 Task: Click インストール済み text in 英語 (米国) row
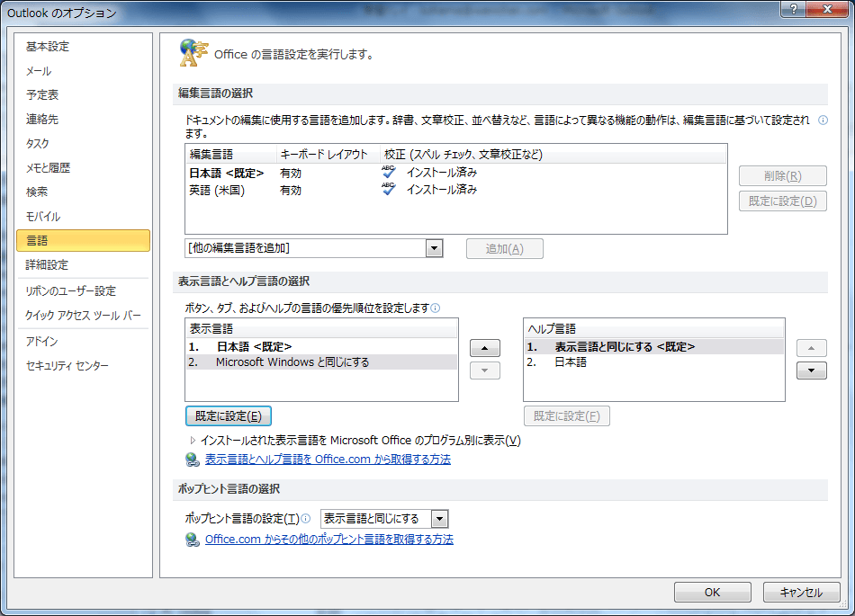pyautogui.click(x=442, y=190)
